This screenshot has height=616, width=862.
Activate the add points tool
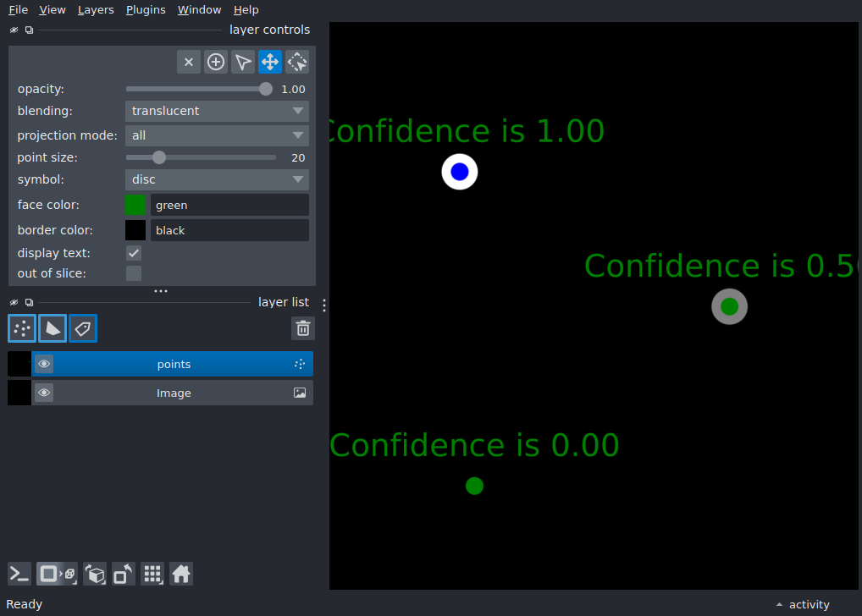[x=215, y=62]
